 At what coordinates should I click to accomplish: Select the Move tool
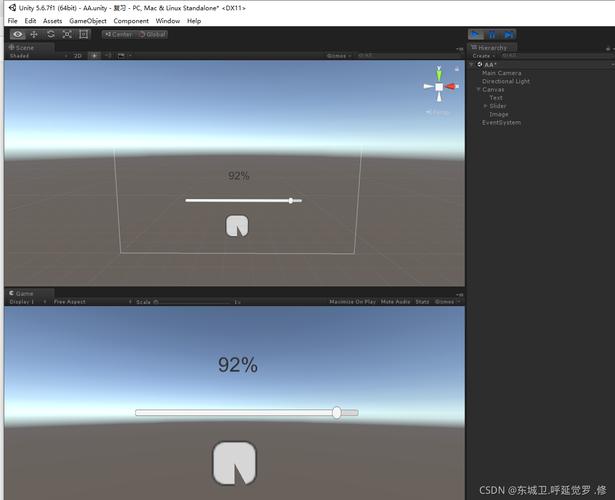click(x=34, y=35)
